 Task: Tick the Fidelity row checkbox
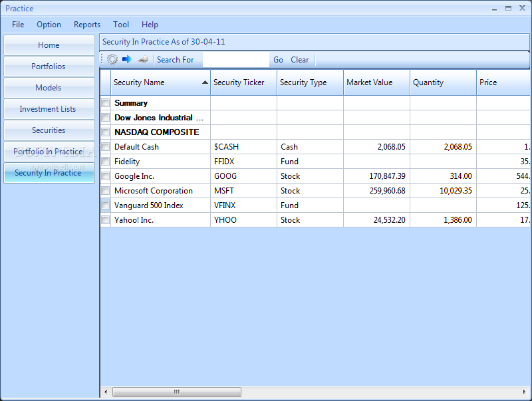[106, 161]
